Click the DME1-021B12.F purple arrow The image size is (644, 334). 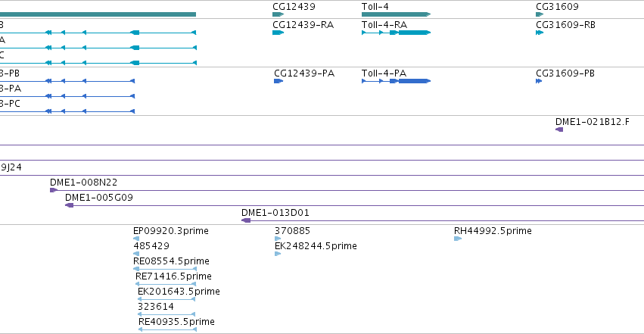tap(559, 130)
